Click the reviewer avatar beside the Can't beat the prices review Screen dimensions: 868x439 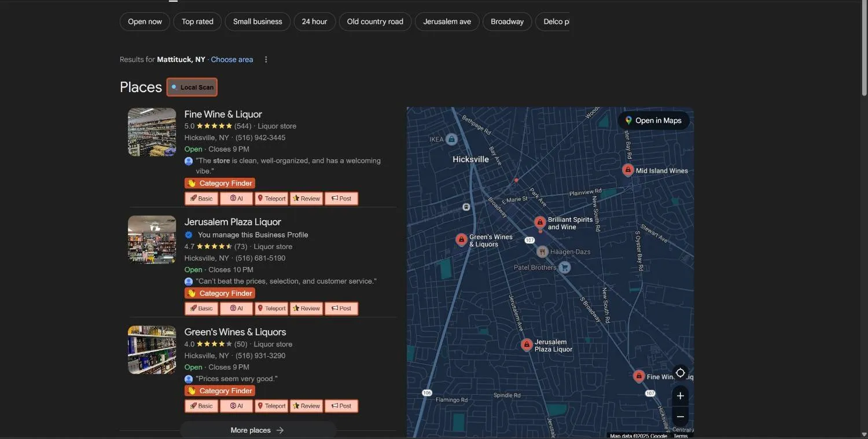(189, 281)
